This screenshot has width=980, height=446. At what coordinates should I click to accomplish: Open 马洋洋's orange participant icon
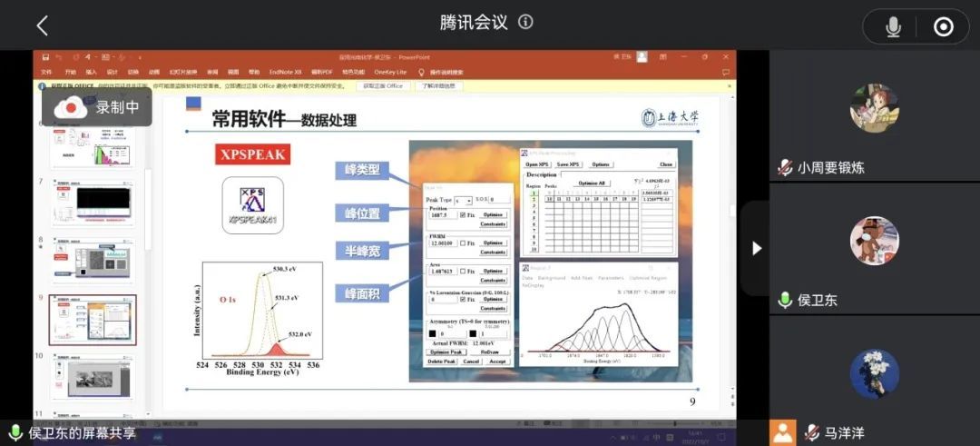pos(783,433)
